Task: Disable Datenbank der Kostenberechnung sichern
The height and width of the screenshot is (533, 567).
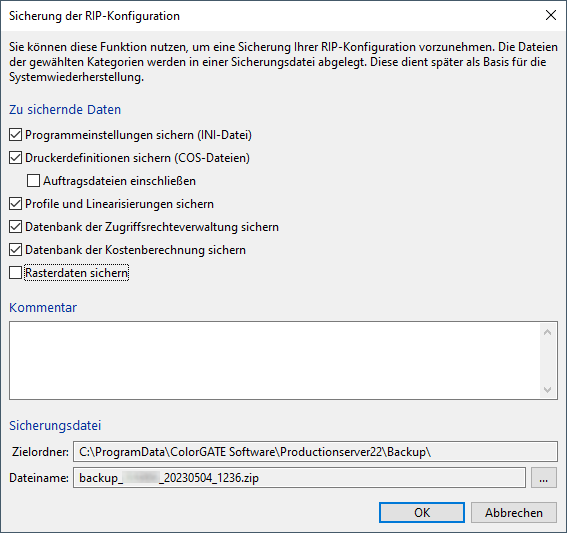Action: click(15, 250)
